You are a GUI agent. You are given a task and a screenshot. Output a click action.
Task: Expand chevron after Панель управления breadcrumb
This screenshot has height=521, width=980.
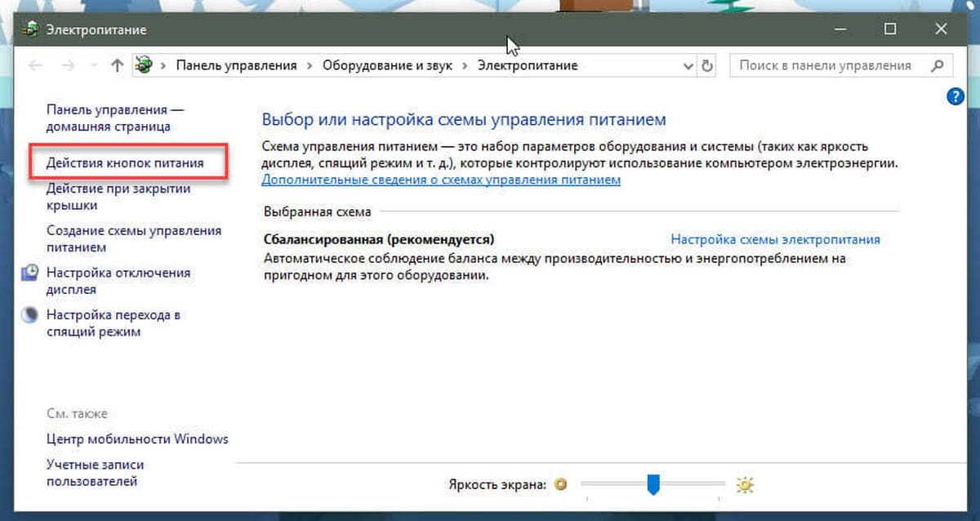tap(310, 66)
